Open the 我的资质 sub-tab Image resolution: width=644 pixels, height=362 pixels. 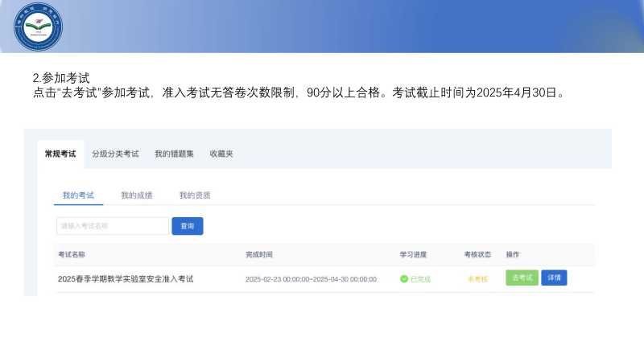click(195, 195)
